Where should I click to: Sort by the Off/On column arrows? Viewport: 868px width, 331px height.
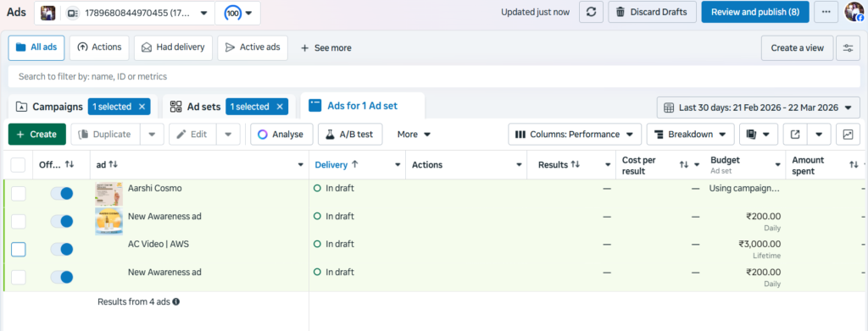pos(70,165)
